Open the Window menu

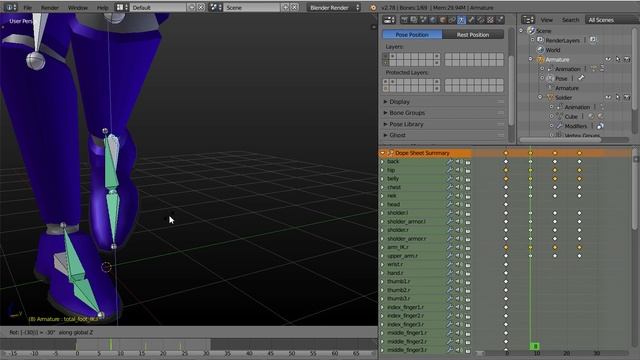pyautogui.click(x=78, y=7)
